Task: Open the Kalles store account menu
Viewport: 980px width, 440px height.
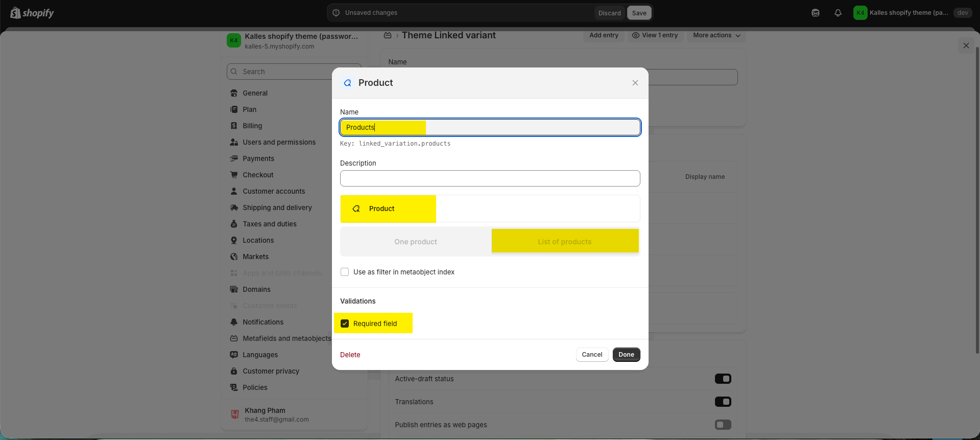Action: coord(902,13)
